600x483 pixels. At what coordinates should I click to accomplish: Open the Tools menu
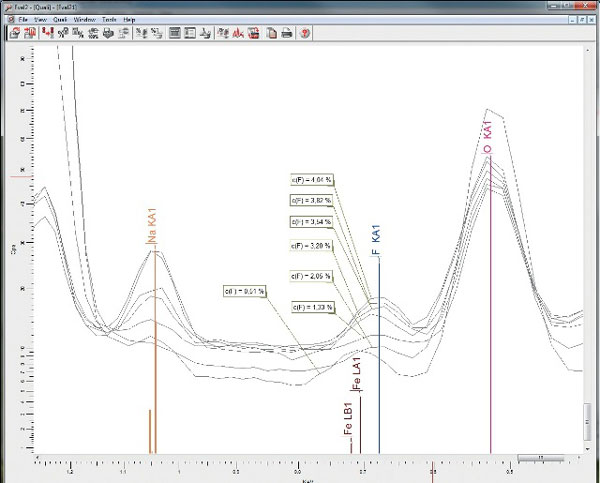[108, 19]
